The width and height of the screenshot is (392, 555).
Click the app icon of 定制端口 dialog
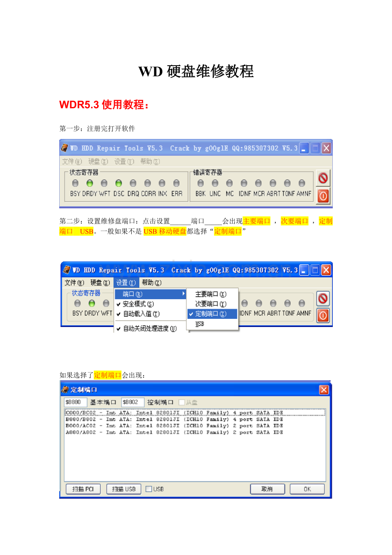[x=65, y=390]
